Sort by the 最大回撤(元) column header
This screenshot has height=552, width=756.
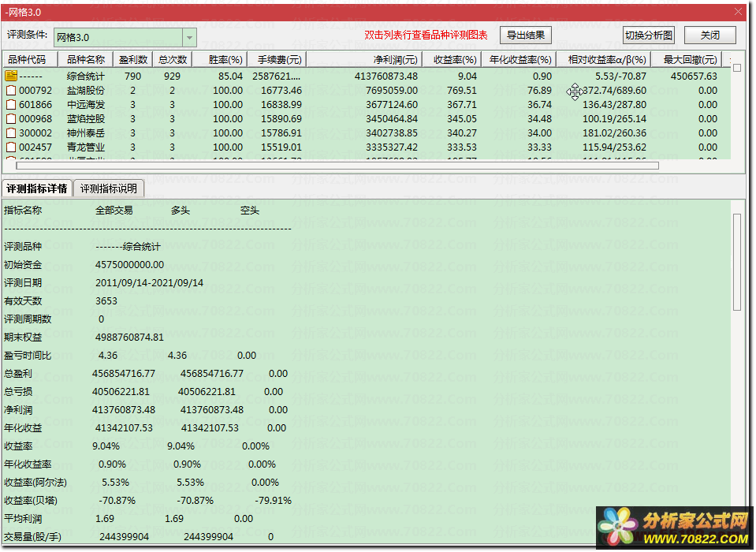click(x=687, y=60)
